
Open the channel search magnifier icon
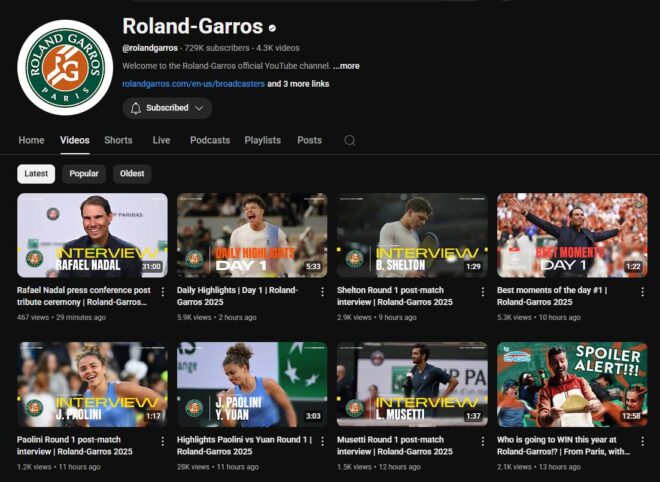349,140
